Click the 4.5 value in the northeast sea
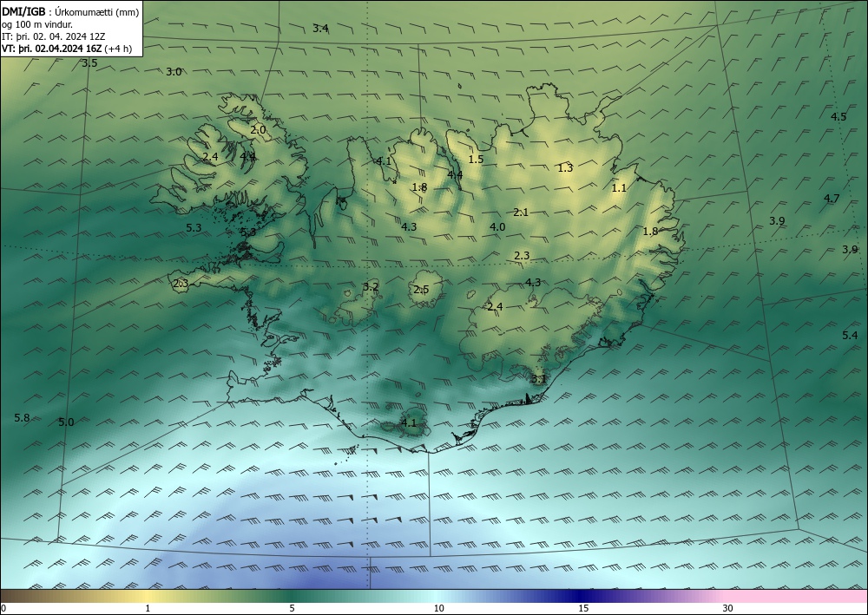The image size is (868, 615). [x=838, y=117]
